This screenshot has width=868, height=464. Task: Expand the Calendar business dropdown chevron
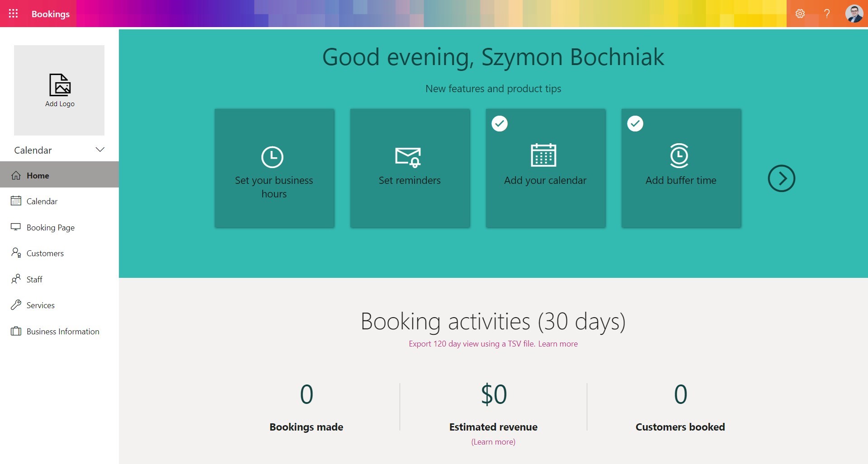(100, 150)
